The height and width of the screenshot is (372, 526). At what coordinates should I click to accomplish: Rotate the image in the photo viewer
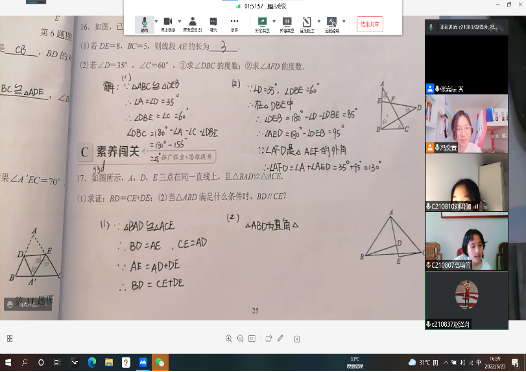(x=268, y=338)
